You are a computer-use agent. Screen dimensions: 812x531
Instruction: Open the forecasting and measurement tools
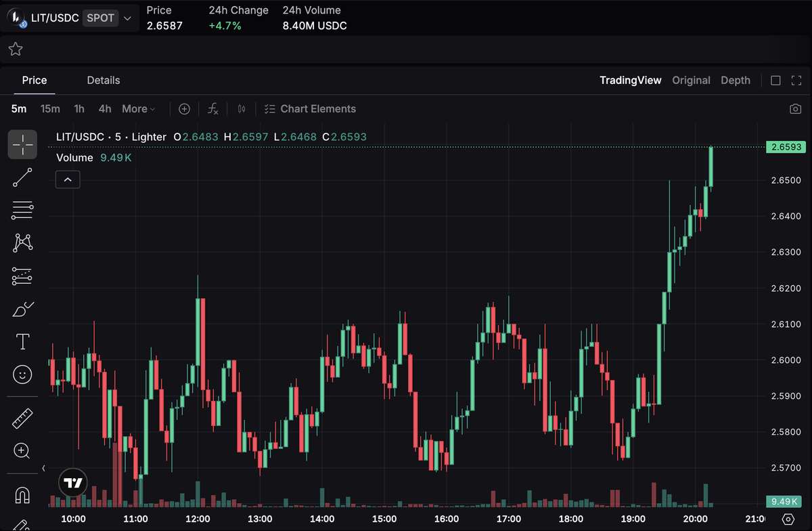pyautogui.click(x=22, y=276)
